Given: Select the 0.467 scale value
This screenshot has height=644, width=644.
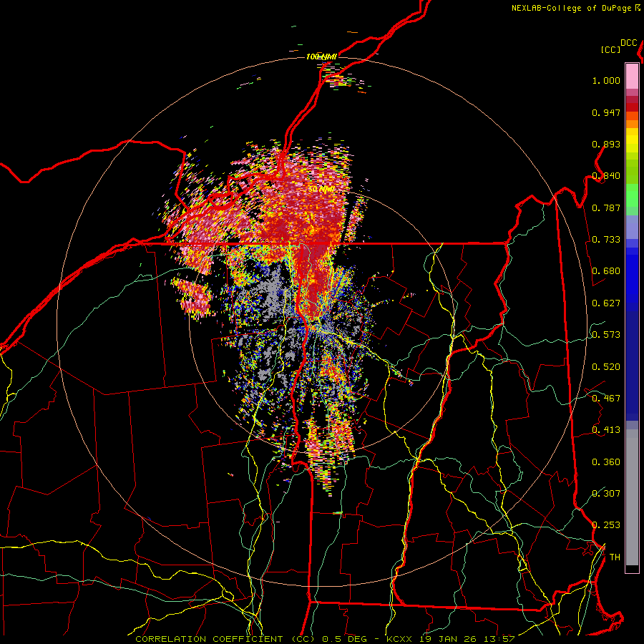Looking at the screenshot, I should (x=606, y=399).
